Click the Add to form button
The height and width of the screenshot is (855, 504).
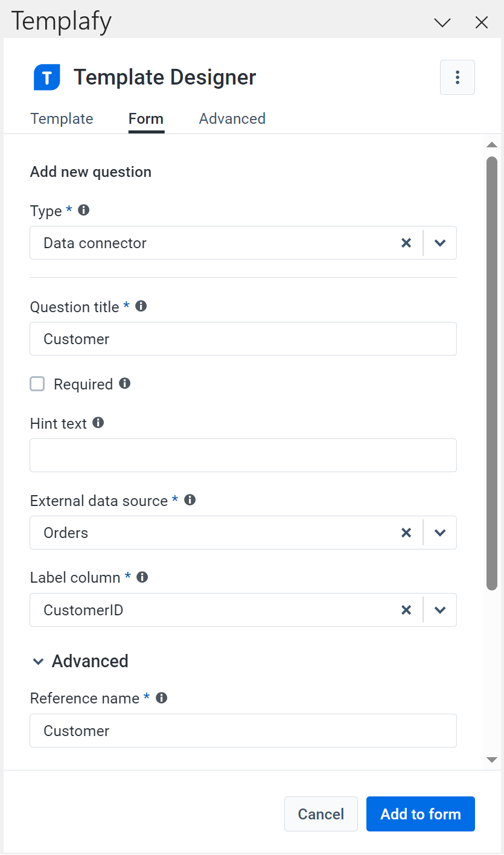[x=420, y=814]
